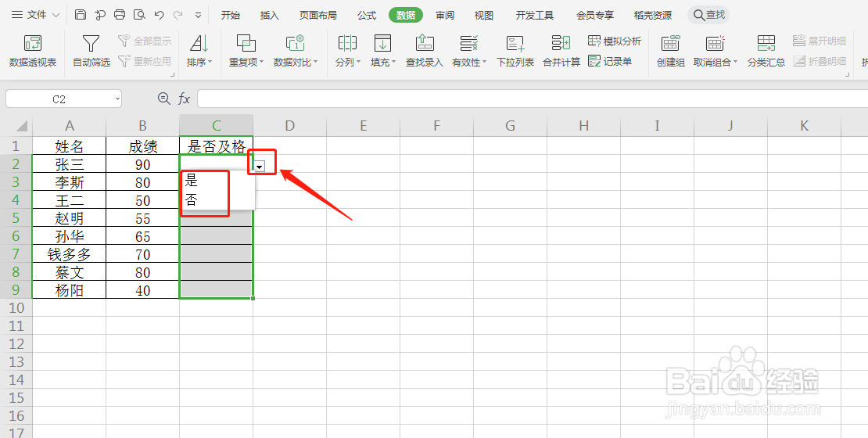Open the 填充 fill dropdown
Viewport: 868px width, 438px height.
pos(383,51)
